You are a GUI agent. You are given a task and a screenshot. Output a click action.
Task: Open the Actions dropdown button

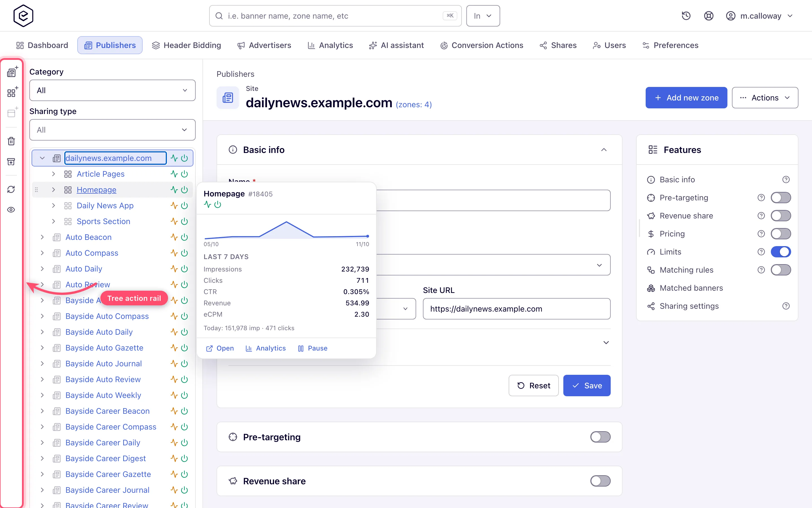(765, 98)
